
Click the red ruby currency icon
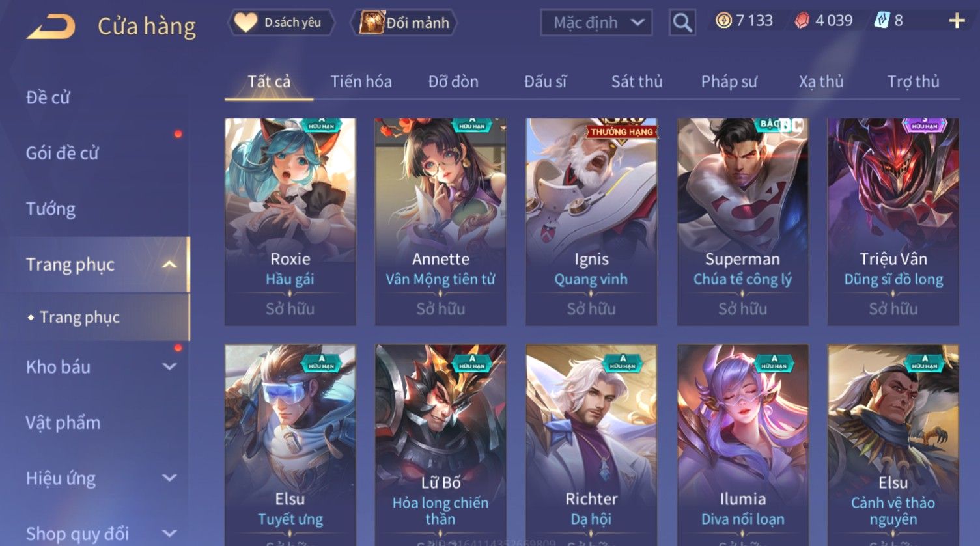click(x=803, y=21)
